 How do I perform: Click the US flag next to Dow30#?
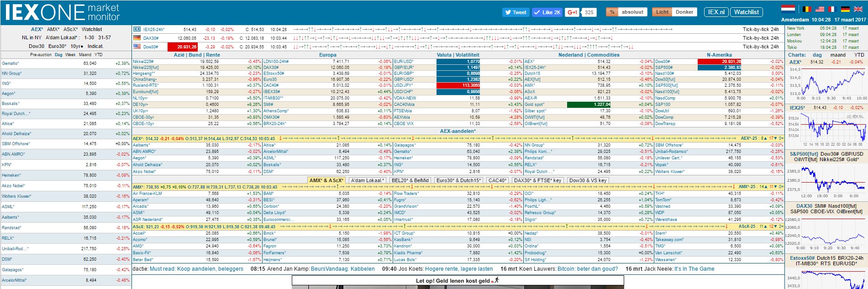137,47
